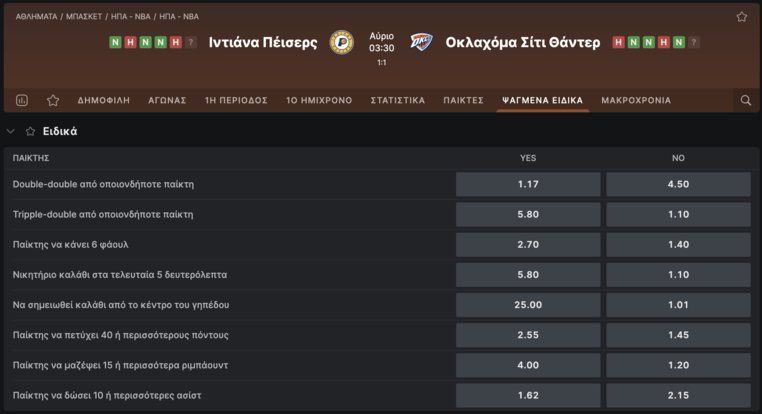
Task: Add match to favorites with top-right star
Action: click(742, 17)
